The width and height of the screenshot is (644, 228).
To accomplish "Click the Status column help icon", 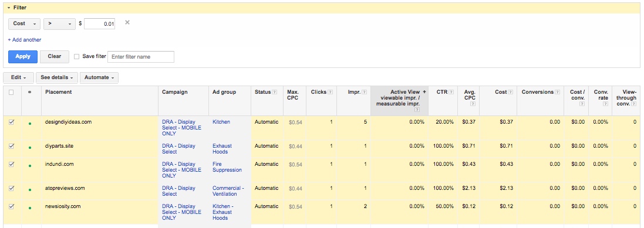I will click(274, 92).
